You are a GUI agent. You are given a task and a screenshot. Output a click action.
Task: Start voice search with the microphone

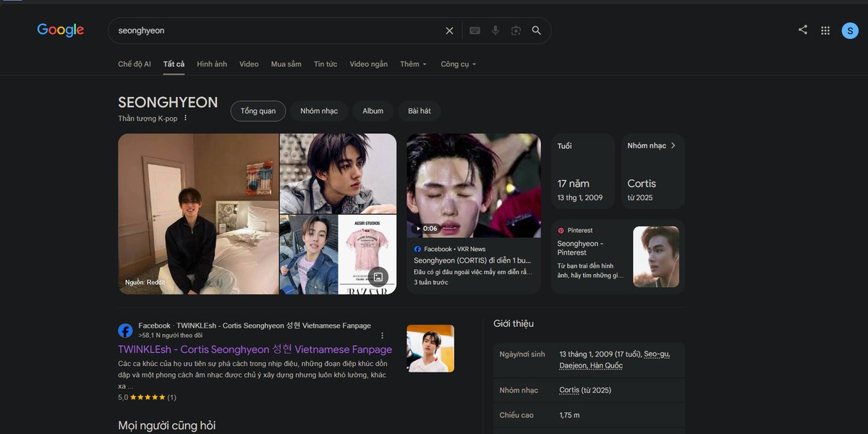(x=495, y=30)
